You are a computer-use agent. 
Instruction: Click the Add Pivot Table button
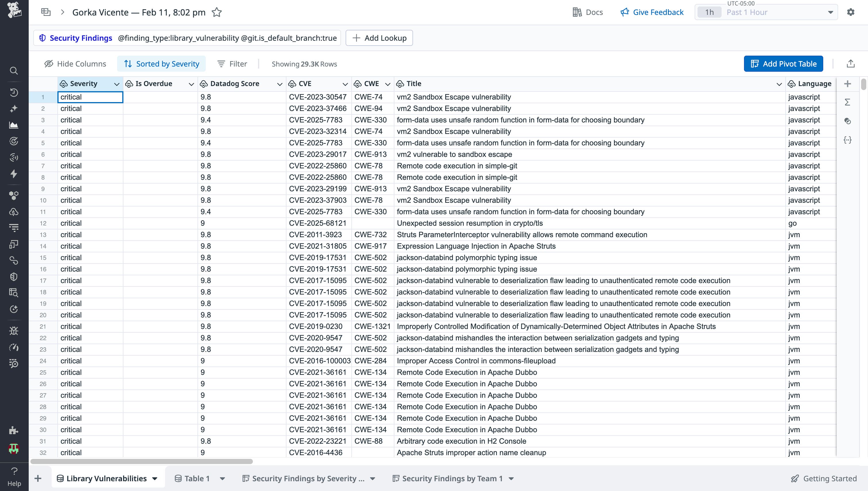click(783, 63)
